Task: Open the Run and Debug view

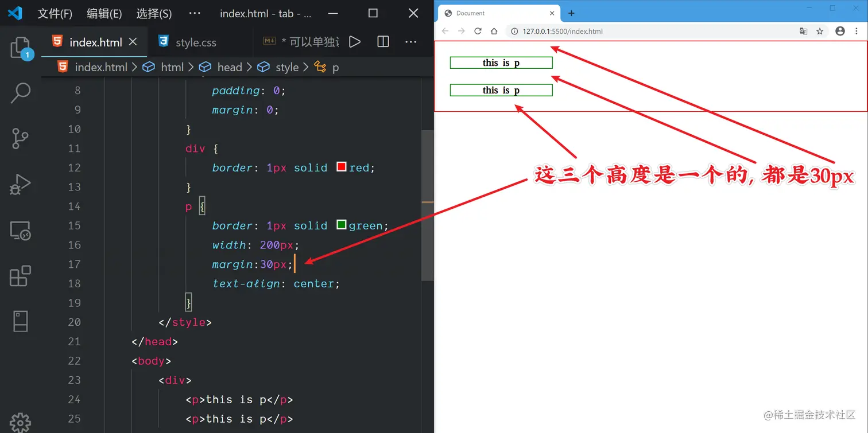Action: click(x=20, y=185)
